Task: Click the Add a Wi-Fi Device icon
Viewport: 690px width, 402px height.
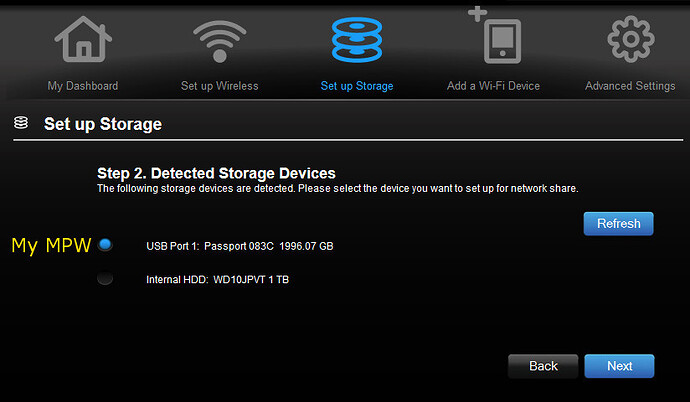Action: [493, 38]
